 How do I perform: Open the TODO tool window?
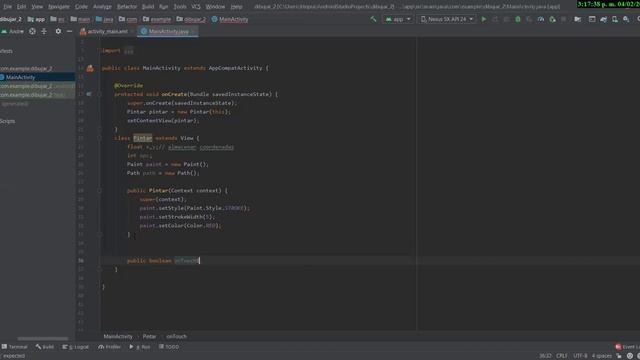click(169, 347)
